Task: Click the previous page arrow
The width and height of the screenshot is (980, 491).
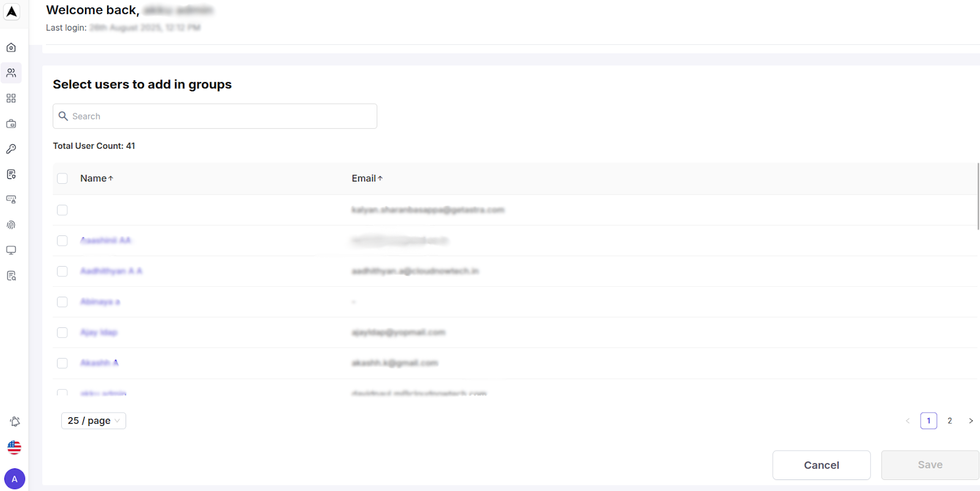Action: (x=908, y=421)
